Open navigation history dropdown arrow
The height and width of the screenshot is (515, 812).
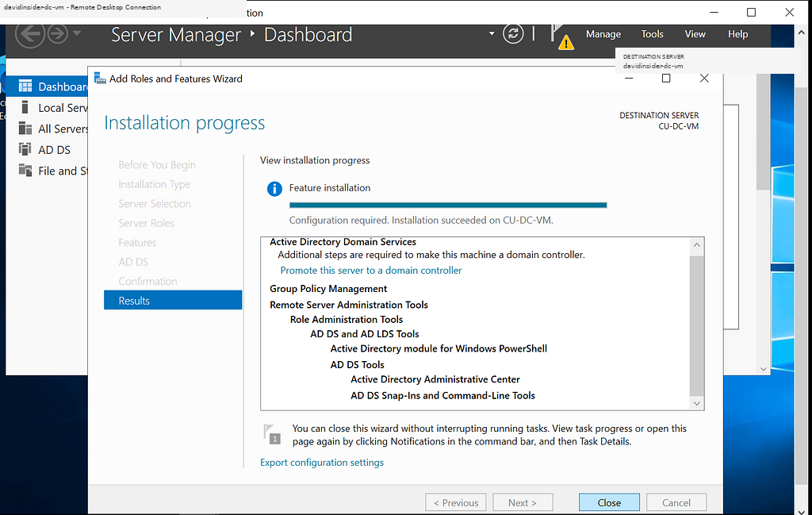[77, 33]
